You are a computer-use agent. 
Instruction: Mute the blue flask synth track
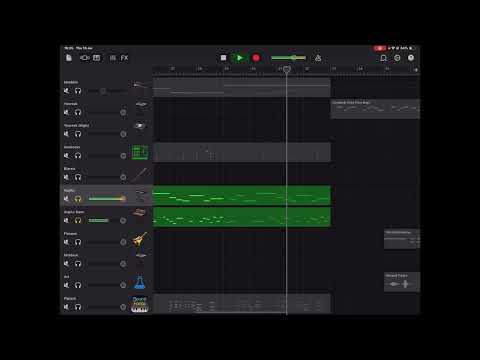pos(66,285)
